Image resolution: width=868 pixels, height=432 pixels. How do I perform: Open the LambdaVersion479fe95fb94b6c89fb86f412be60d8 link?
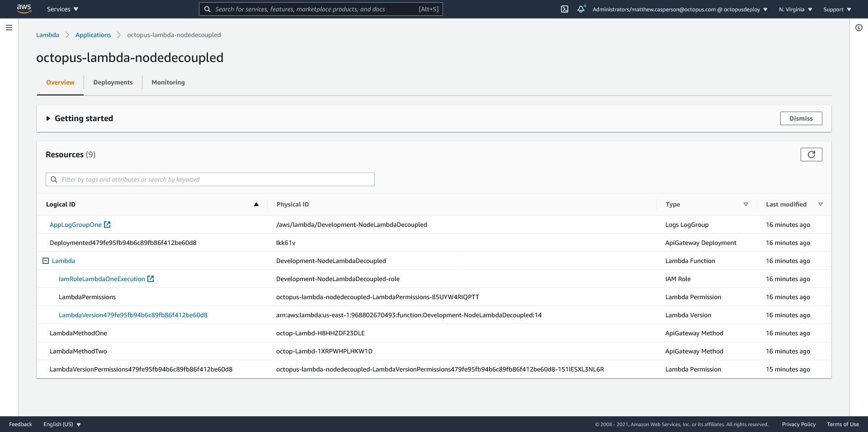pos(133,315)
